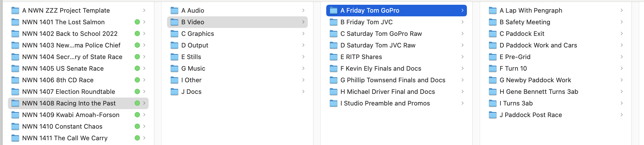644x145 pixels.
Task: Click the J Docs folder icon
Action: point(174,92)
